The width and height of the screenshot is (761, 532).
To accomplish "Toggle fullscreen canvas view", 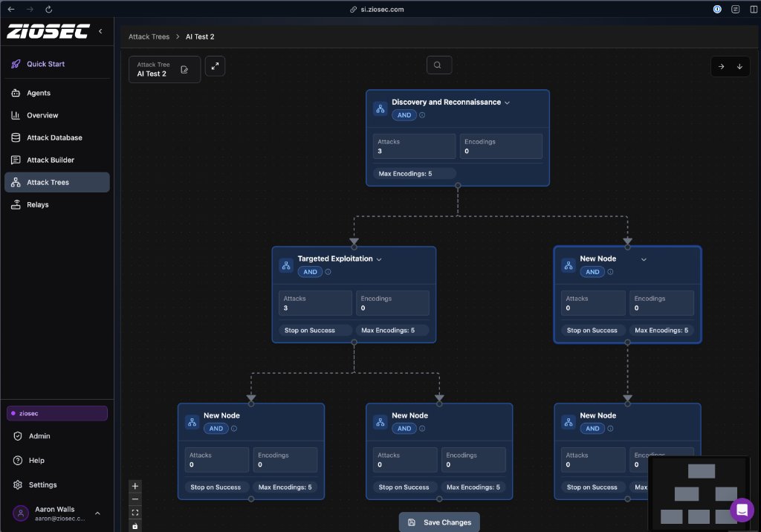I will pos(215,66).
